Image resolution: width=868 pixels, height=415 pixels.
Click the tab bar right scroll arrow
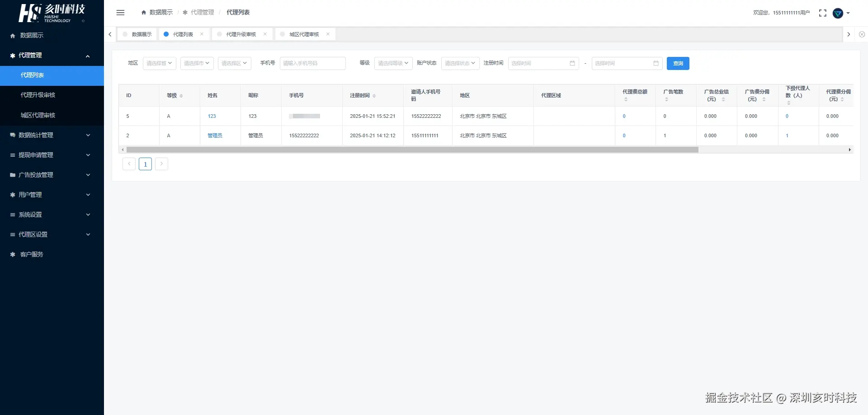coord(849,34)
